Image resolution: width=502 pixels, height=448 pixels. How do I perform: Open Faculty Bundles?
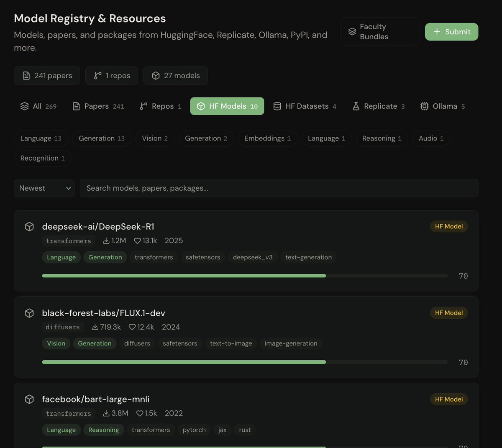(x=380, y=32)
